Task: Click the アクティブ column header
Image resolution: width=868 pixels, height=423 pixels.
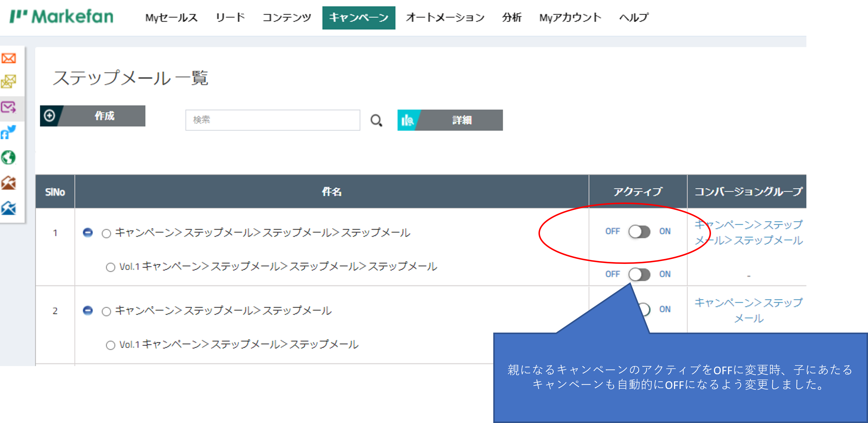Action: (638, 191)
